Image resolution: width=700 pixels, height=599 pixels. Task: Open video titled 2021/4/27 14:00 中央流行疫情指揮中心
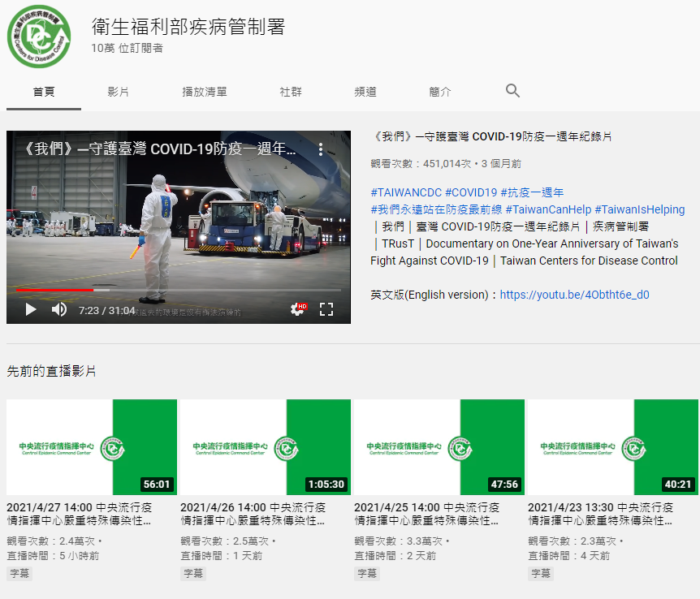(x=80, y=515)
